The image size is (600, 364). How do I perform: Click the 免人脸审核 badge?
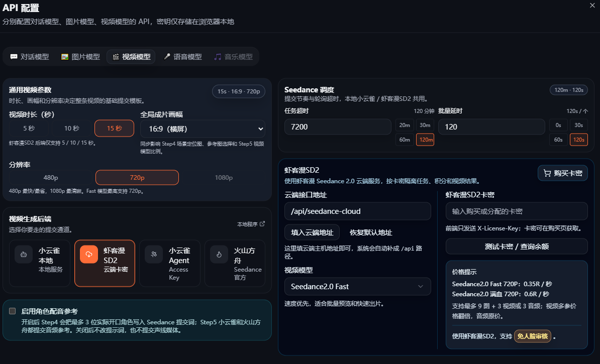pyautogui.click(x=533, y=336)
